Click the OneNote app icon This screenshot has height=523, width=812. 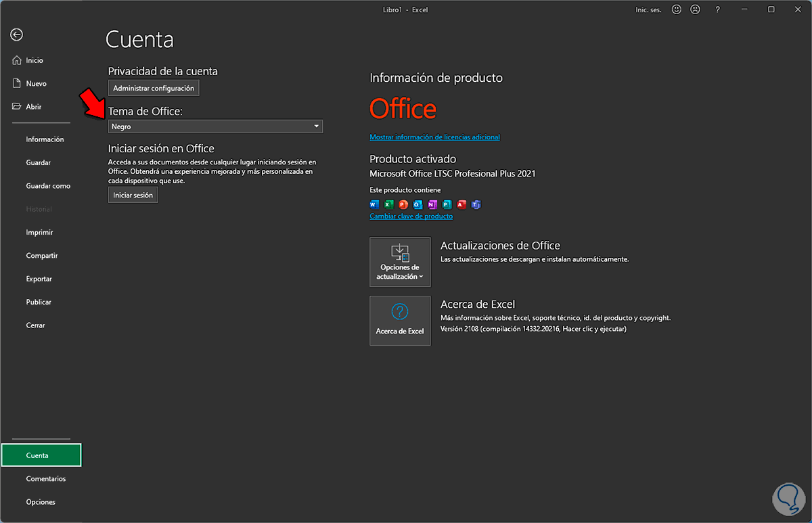coord(432,204)
